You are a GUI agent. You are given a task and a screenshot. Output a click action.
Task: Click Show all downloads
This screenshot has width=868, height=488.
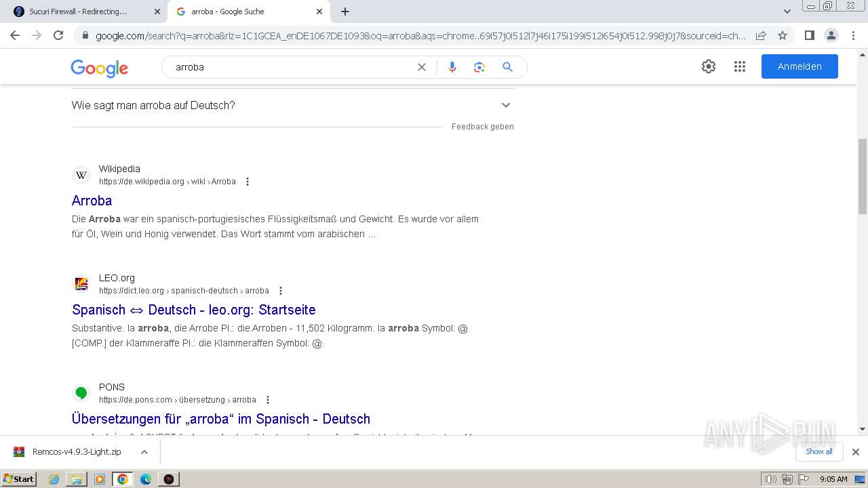pyautogui.click(x=819, y=451)
